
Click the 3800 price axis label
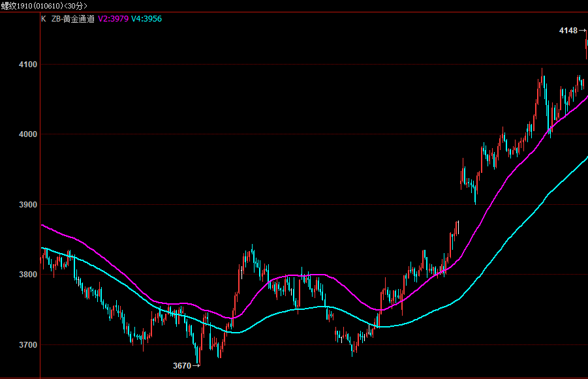[x=28, y=275]
